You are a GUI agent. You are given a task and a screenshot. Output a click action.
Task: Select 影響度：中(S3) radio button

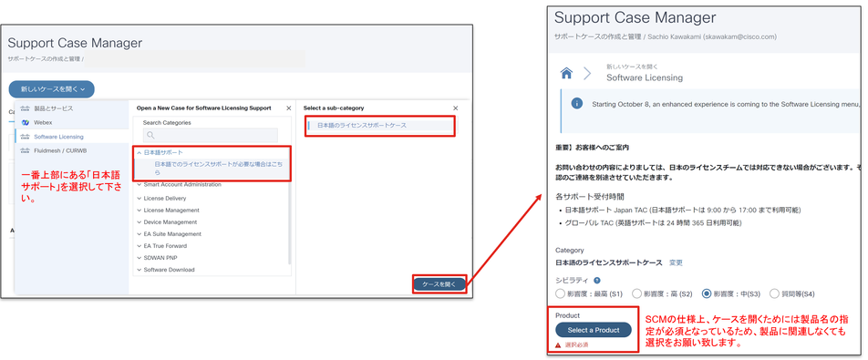click(x=707, y=293)
